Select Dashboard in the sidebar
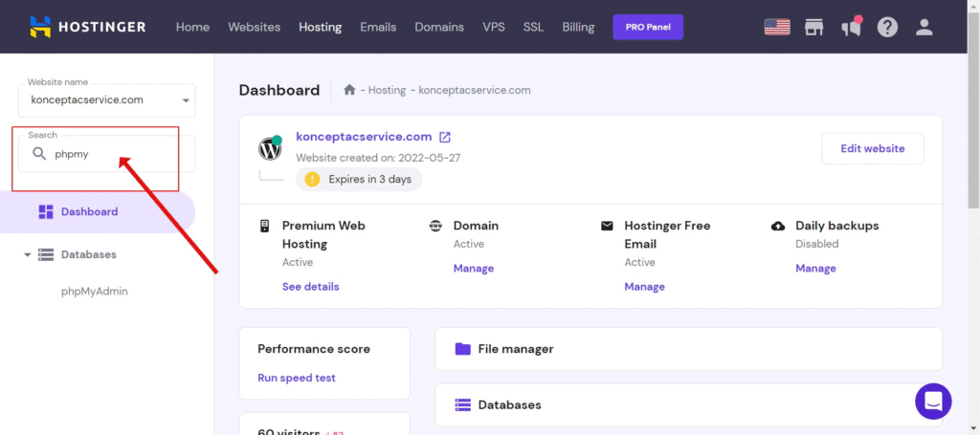This screenshot has height=435, width=980. [x=98, y=211]
